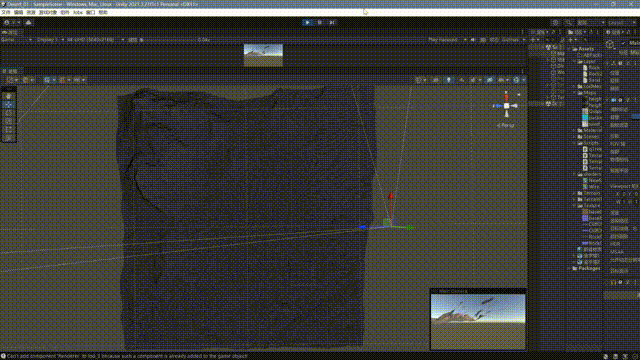This screenshot has height=360, width=640.
Task: Open the Scene draw mode dropdown
Action: 420,80
